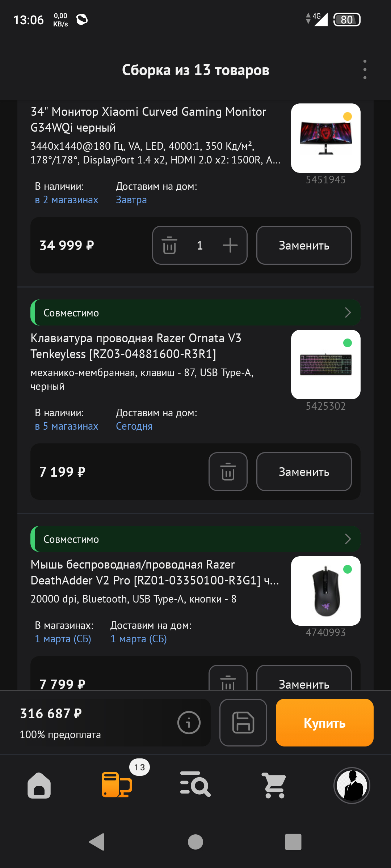Save the build with floppy icon
The height and width of the screenshot is (868, 391).
[x=243, y=723]
